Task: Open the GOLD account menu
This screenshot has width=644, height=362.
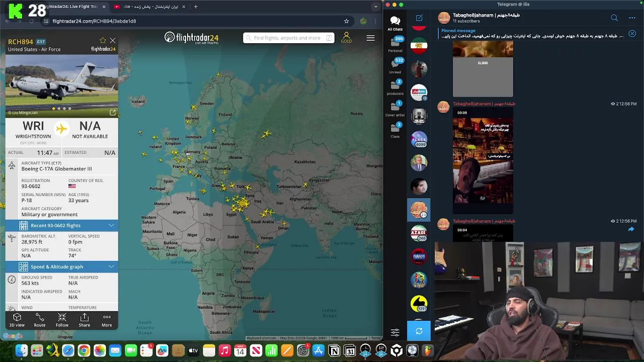Action: click(x=346, y=38)
